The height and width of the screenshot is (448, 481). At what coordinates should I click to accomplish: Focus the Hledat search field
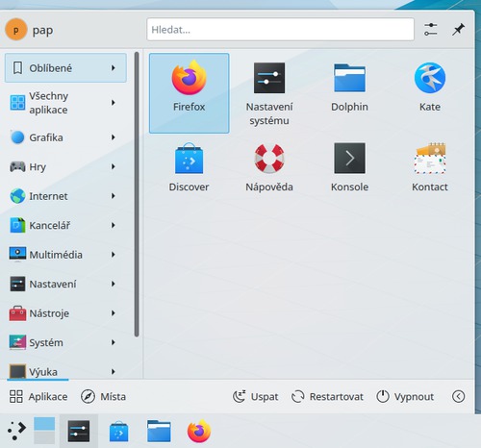coord(280,30)
